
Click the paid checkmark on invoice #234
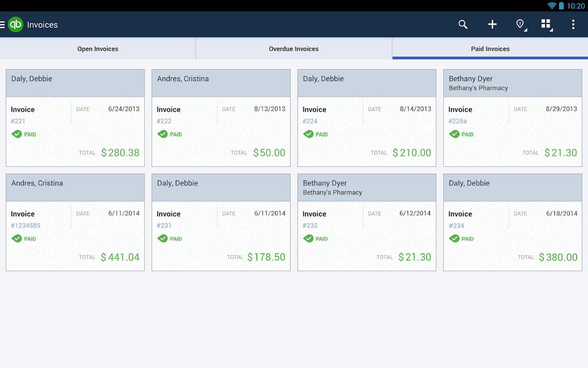click(x=454, y=238)
